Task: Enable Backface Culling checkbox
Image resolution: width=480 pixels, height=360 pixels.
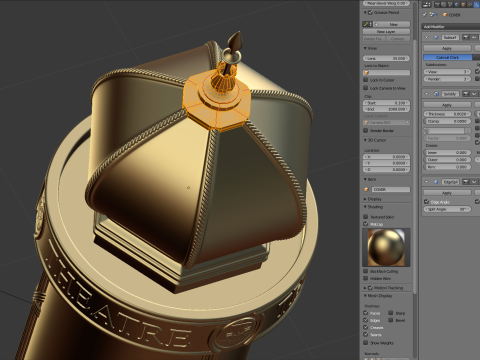Action: pos(366,271)
